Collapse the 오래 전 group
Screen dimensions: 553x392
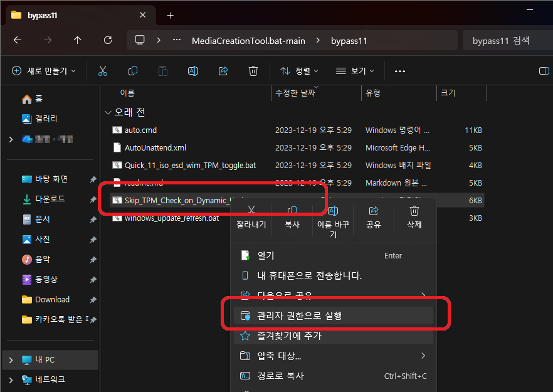[108, 112]
